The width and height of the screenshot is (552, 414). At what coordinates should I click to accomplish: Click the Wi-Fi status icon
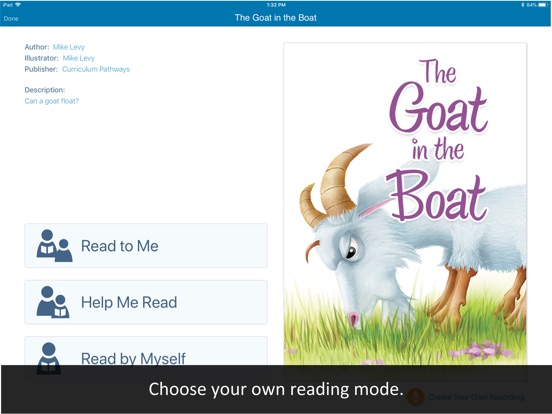pos(18,5)
